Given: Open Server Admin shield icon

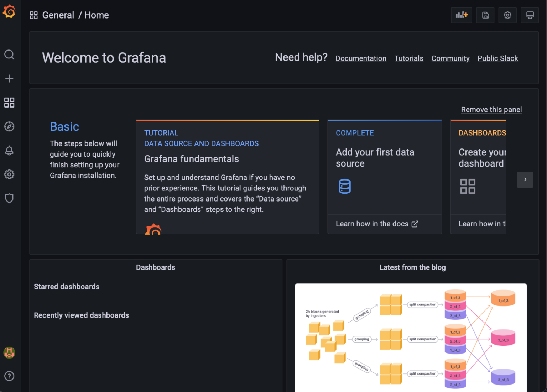Looking at the screenshot, I should (x=9, y=198).
